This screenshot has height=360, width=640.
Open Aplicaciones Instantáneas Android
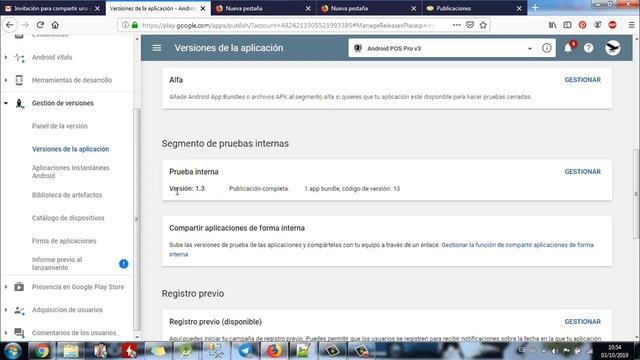[x=71, y=172]
